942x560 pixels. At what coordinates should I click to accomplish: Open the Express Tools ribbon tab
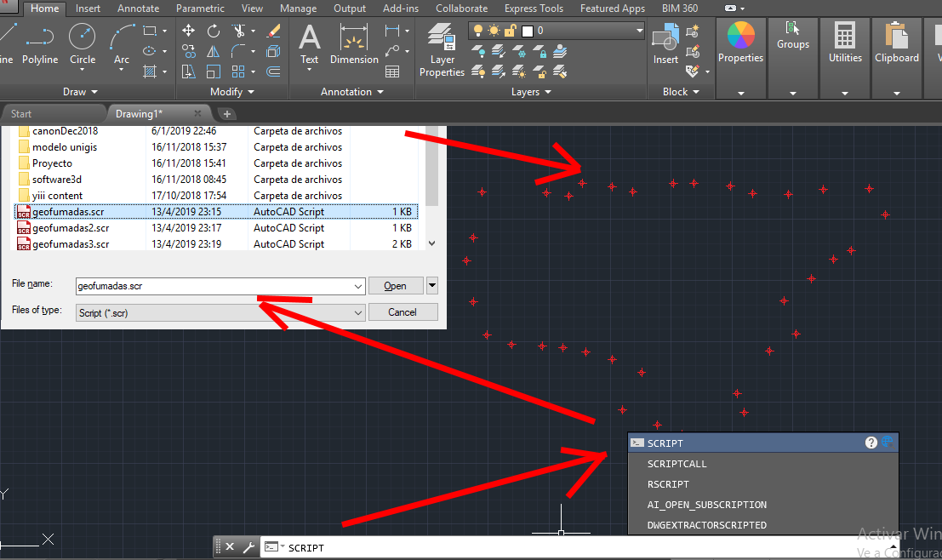(534, 9)
